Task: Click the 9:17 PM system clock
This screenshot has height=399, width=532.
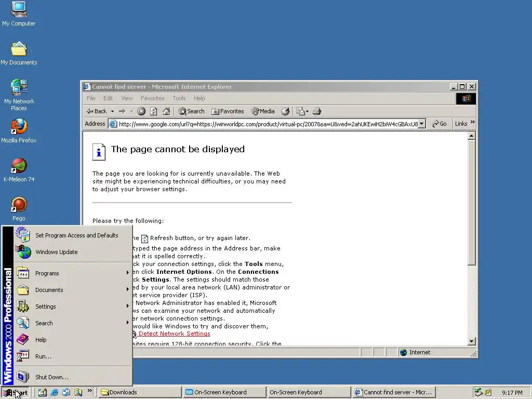Action: tap(512, 393)
